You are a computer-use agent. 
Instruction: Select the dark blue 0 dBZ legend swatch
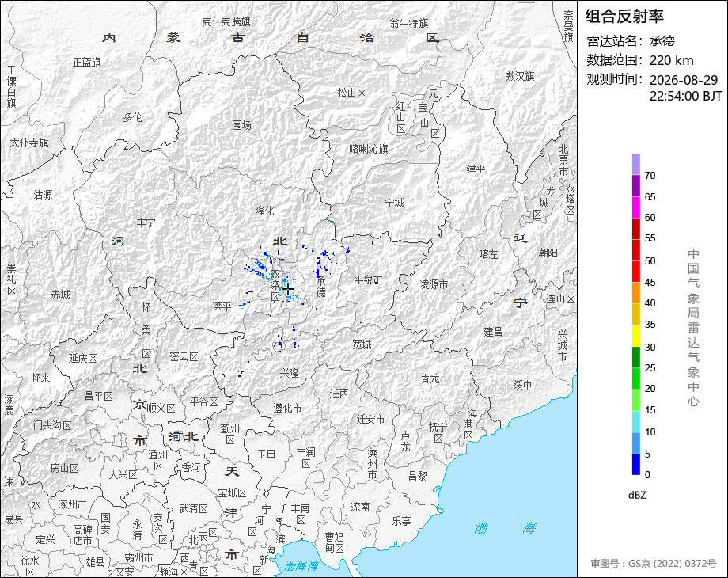tap(636, 464)
